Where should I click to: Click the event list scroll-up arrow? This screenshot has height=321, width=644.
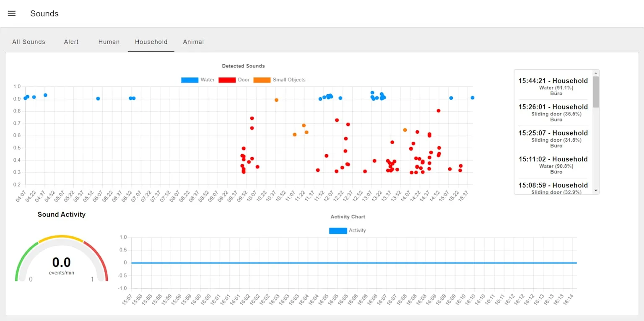click(596, 73)
